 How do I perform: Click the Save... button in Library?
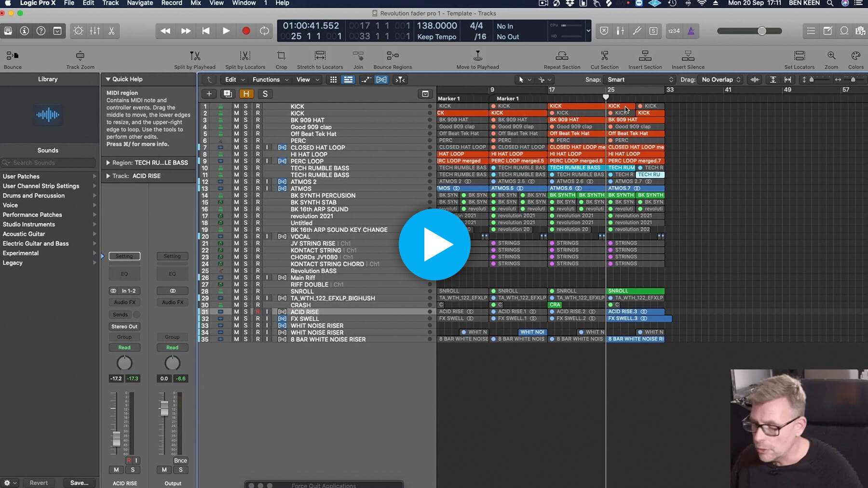tap(79, 483)
